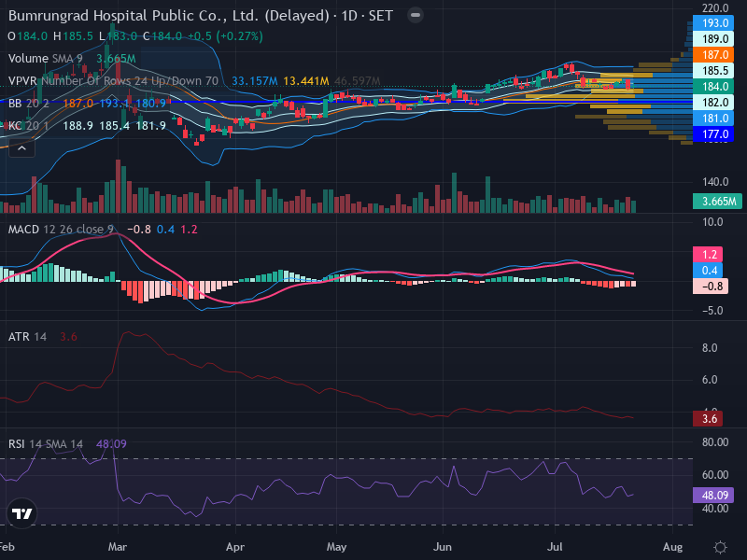747x560 pixels.
Task: Click the Mar label on time axis
Action: [118, 547]
